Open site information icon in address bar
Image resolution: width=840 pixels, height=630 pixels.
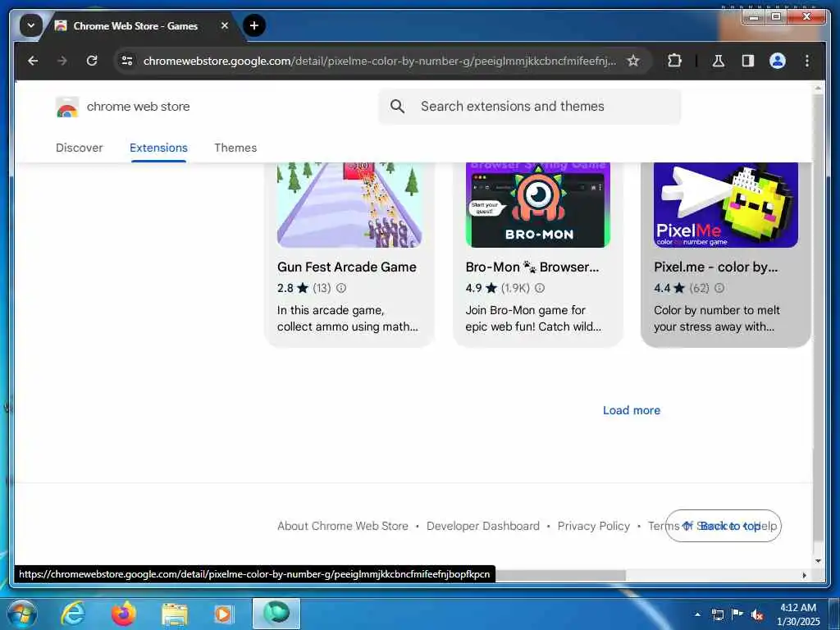click(x=127, y=61)
